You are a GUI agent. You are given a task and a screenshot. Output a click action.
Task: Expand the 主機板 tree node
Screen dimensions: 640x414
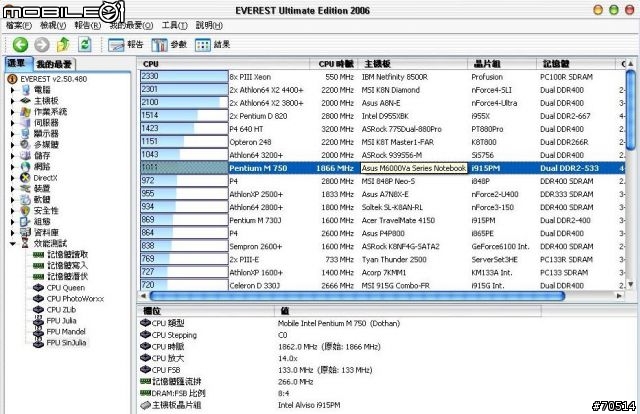coord(12,101)
